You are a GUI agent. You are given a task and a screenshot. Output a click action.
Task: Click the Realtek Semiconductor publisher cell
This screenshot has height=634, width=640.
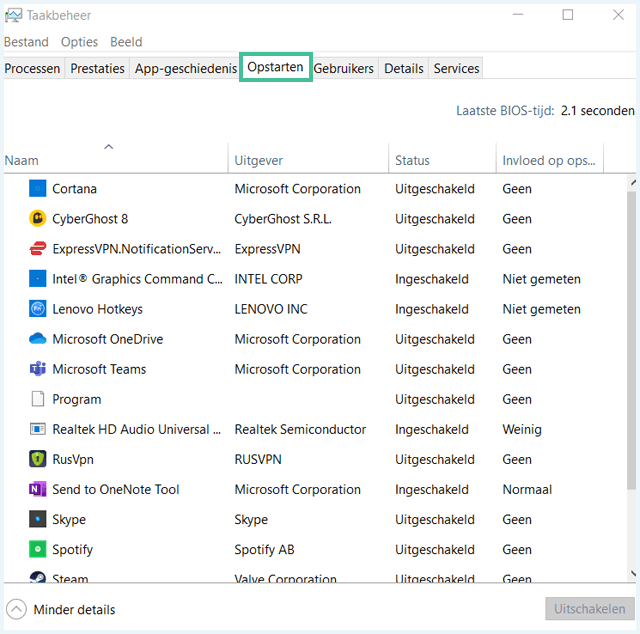300,429
